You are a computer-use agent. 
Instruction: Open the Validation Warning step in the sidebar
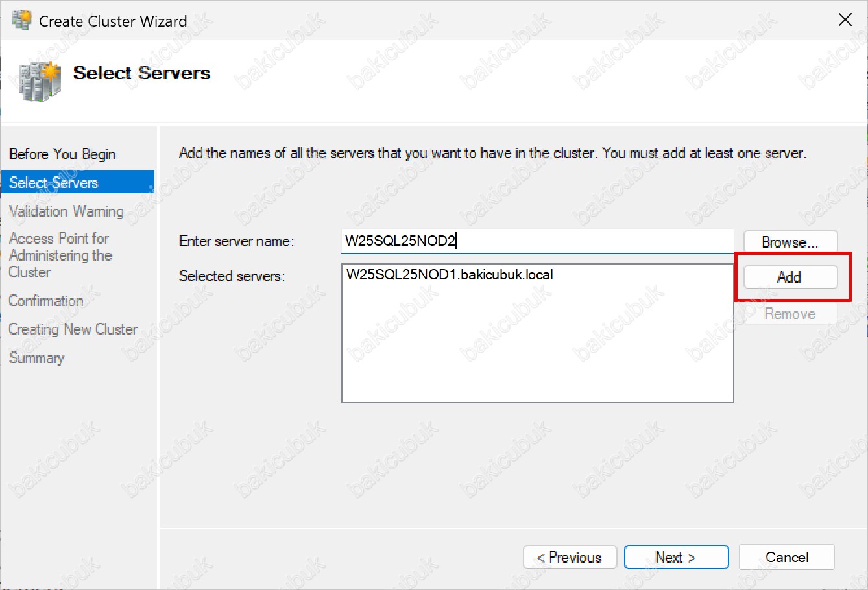click(x=66, y=211)
